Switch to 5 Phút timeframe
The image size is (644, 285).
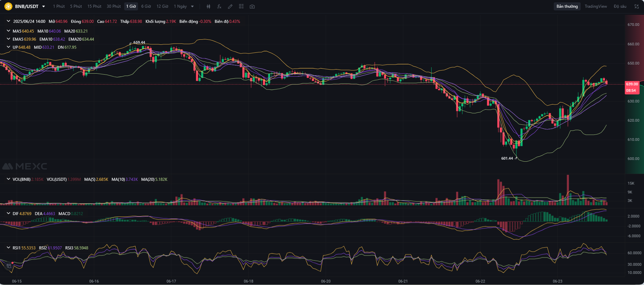click(x=76, y=6)
